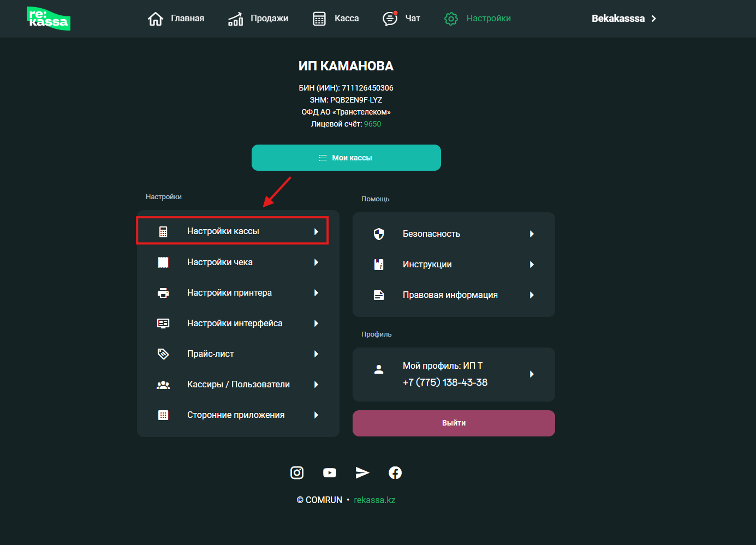Click the price tag icon for Прайс-лист
Image resolution: width=756 pixels, height=545 pixels.
(x=163, y=354)
